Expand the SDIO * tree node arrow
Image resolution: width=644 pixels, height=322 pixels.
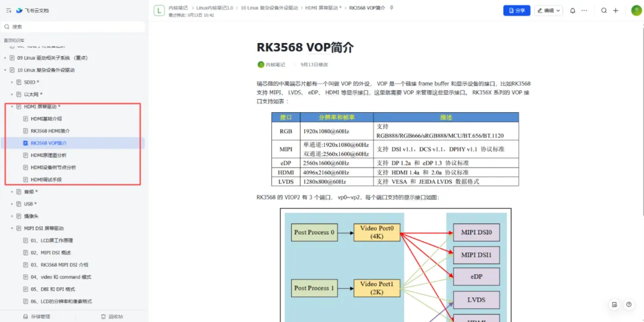(12, 82)
